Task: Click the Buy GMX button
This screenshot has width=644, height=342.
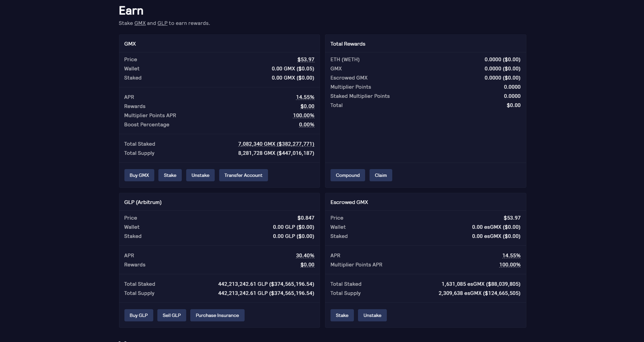Action: (139, 175)
